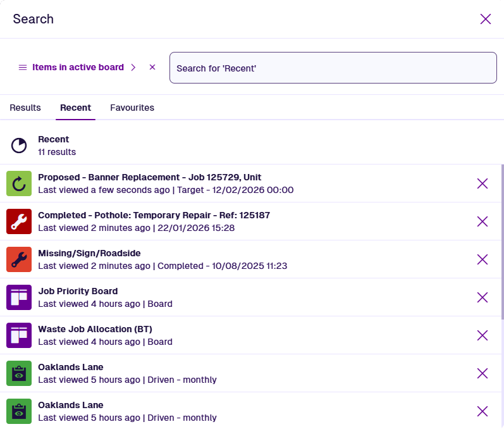This screenshot has height=429, width=504.
Task: Click the board icon for Waste Job Allocation
Action: click(19, 335)
